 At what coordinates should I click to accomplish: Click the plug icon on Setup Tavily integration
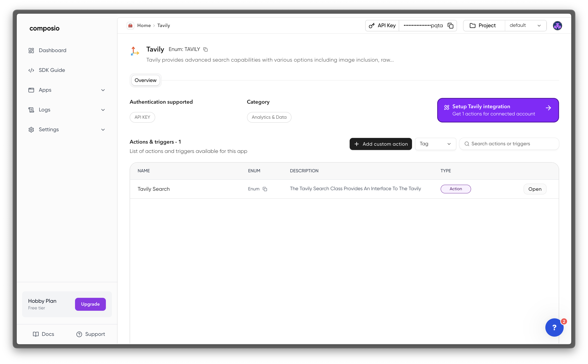coord(447,107)
